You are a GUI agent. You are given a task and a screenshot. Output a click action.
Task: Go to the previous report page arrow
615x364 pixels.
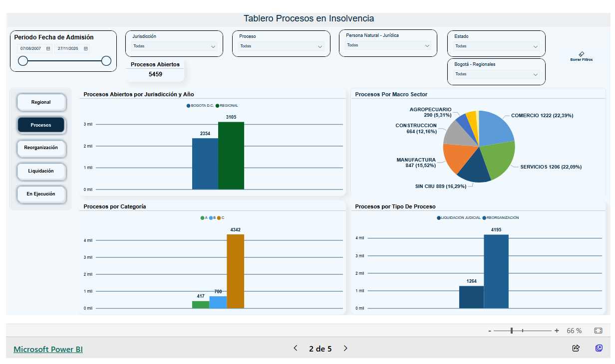click(296, 349)
